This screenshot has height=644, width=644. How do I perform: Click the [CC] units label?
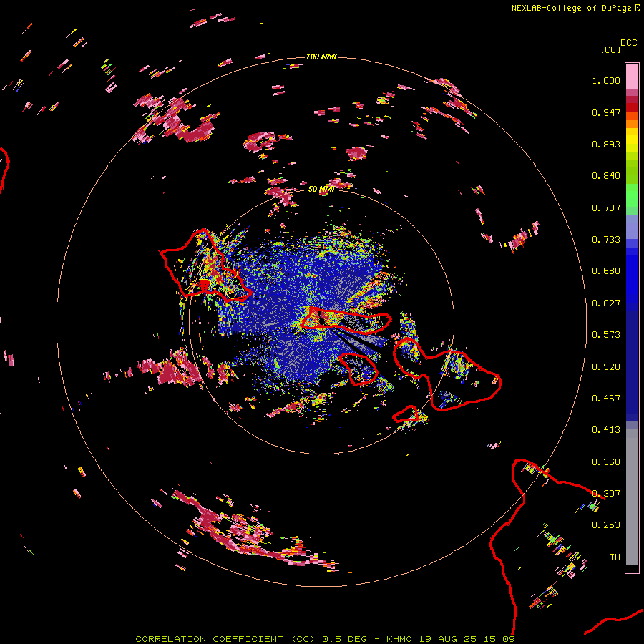click(610, 49)
